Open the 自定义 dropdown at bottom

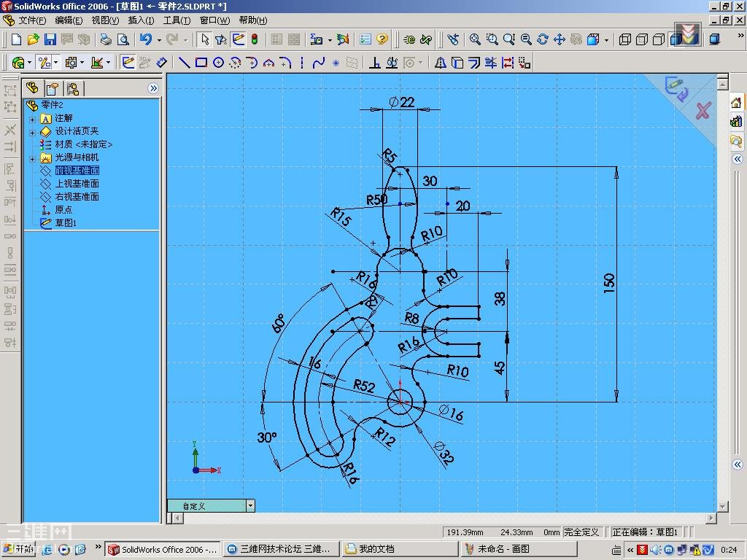point(250,505)
